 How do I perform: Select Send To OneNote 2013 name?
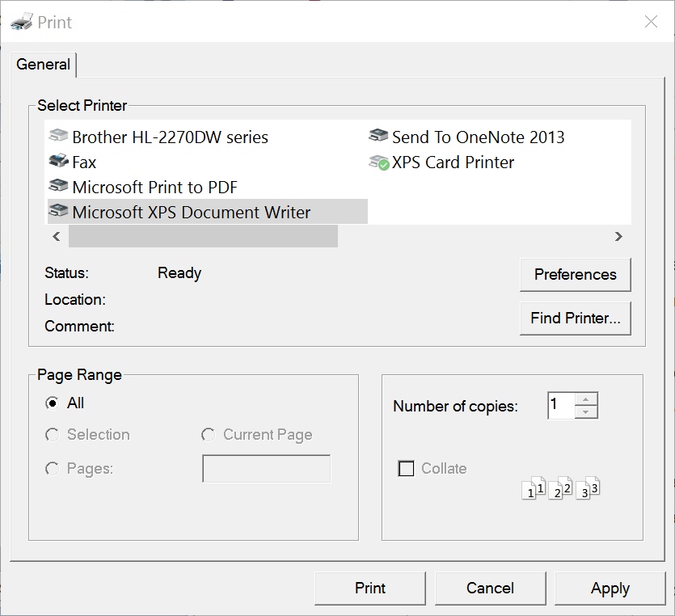click(478, 137)
